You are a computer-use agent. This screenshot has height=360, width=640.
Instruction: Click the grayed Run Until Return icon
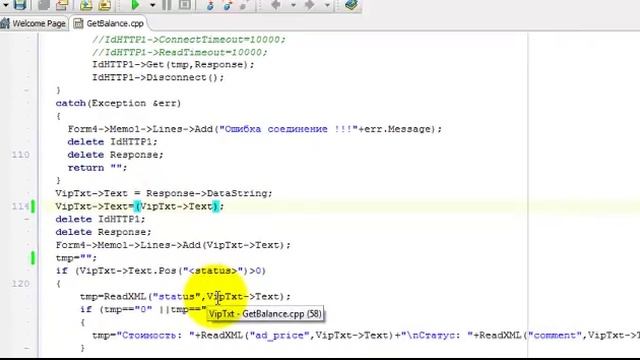tap(244, 5)
